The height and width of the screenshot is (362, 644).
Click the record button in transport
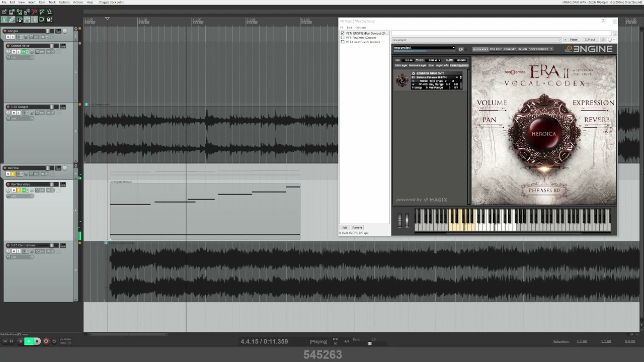click(x=46, y=341)
